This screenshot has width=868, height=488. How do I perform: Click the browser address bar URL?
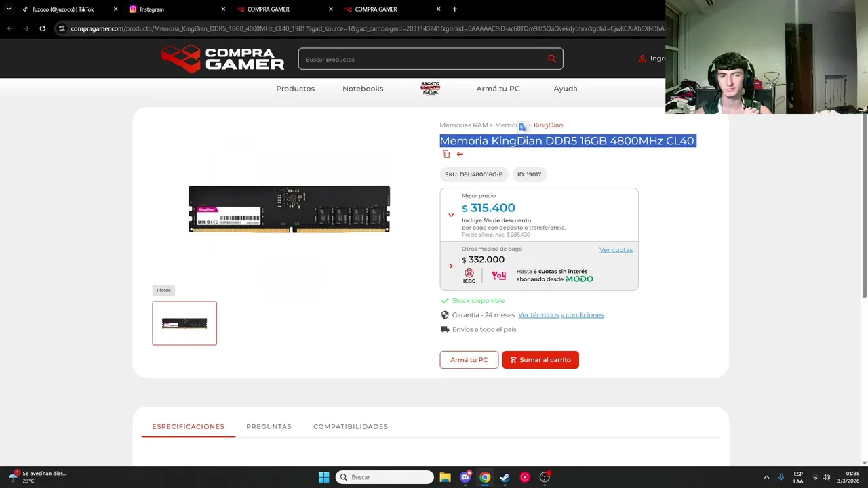pos(366,28)
